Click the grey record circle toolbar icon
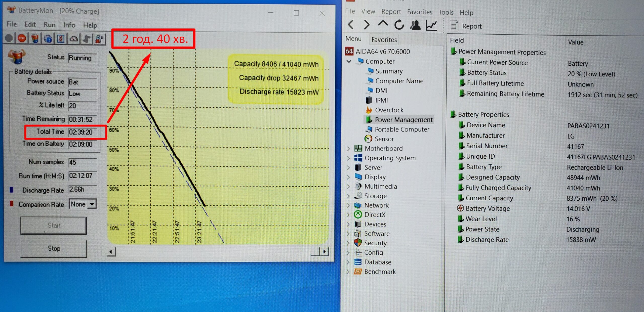 point(9,38)
